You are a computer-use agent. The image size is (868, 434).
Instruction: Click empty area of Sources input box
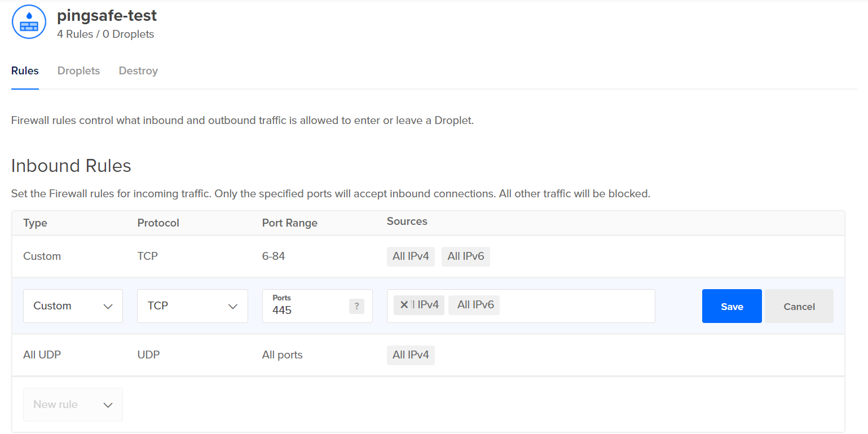575,306
